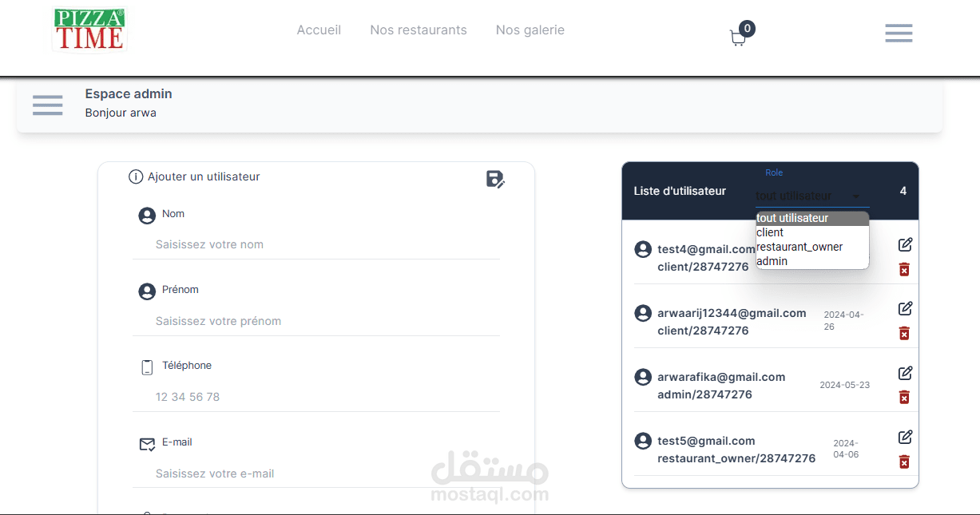The height and width of the screenshot is (515, 980).
Task: Click the save user icon
Action: point(495,179)
